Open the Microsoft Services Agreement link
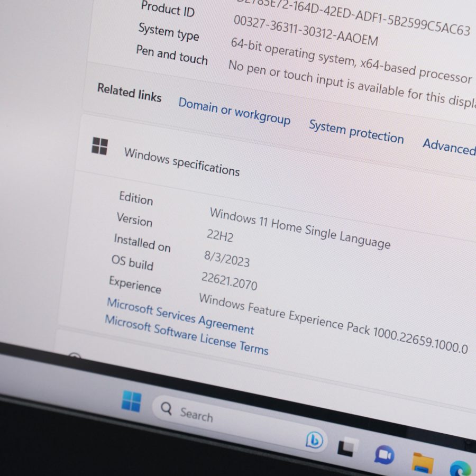The width and height of the screenshot is (476, 476). [180, 316]
